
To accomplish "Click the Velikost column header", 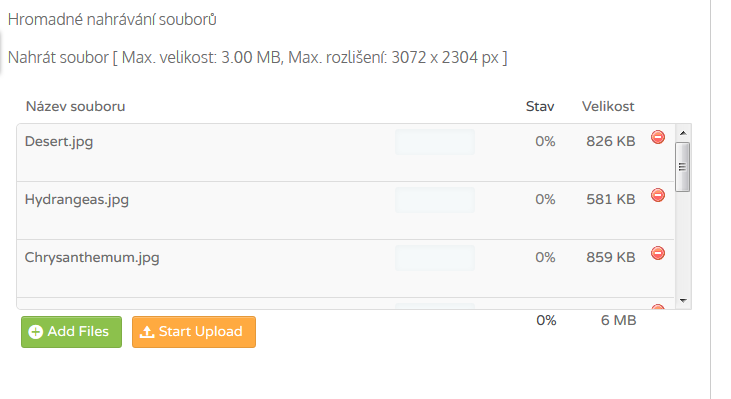I will point(608,107).
